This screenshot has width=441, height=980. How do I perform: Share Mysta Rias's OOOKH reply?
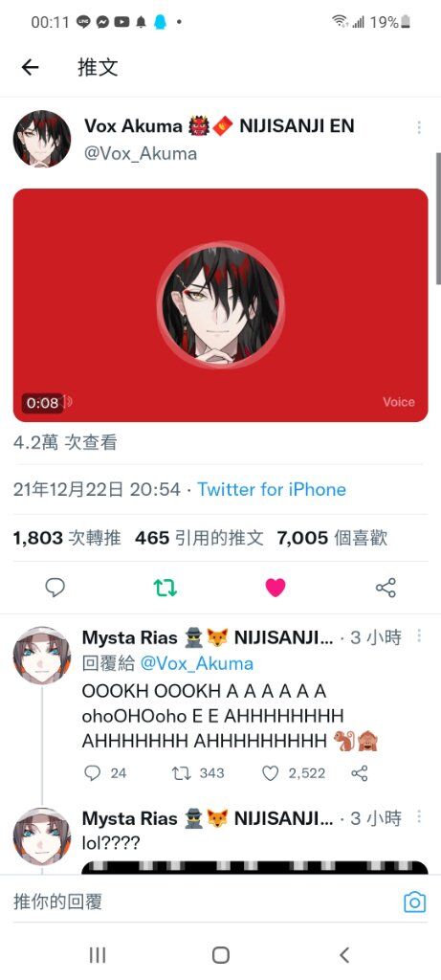point(360,773)
